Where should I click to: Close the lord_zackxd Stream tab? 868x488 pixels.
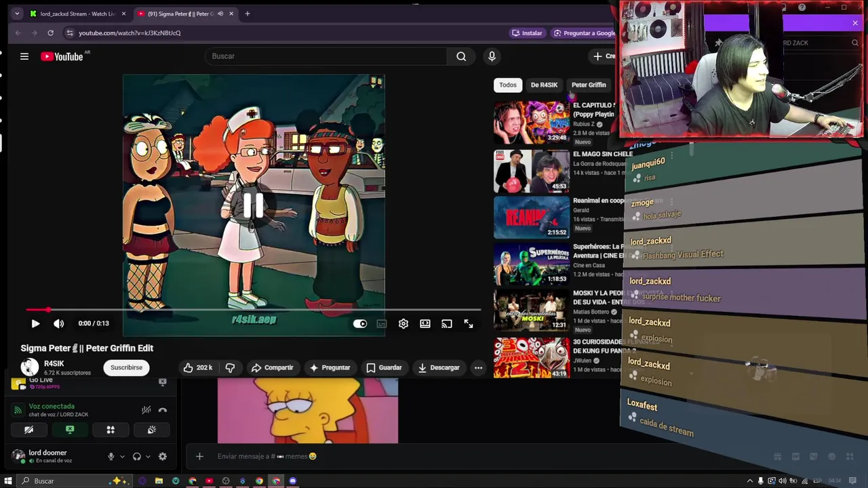[x=123, y=14]
